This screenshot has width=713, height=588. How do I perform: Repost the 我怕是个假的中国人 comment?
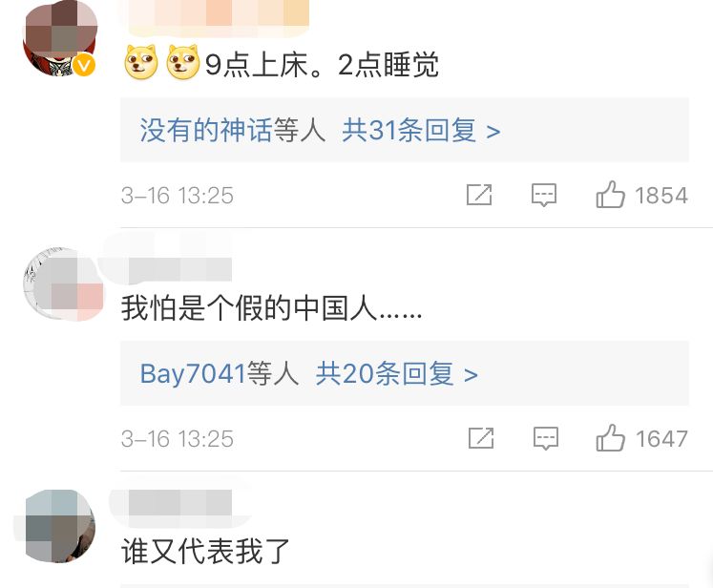(481, 438)
